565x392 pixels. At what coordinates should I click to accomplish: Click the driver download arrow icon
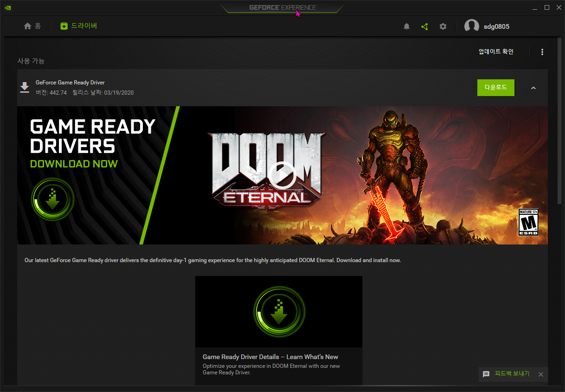pos(25,87)
